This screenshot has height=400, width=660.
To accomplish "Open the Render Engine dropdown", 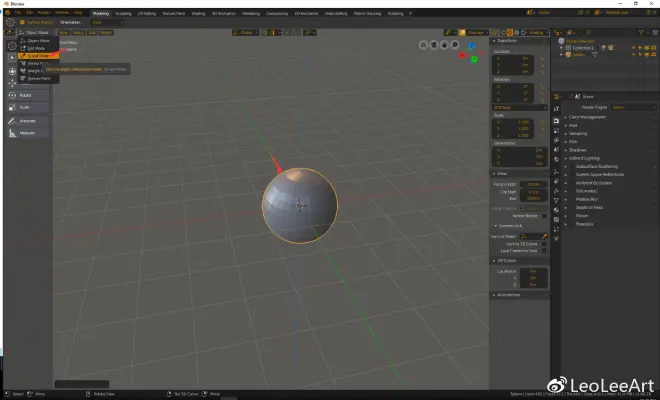I will point(633,107).
